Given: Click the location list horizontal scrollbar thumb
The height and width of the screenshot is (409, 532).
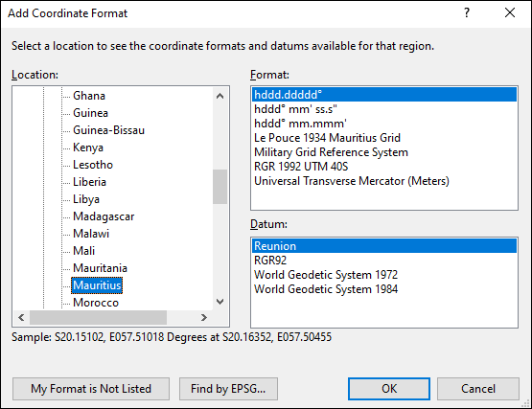Looking at the screenshot, I should 98,317.
